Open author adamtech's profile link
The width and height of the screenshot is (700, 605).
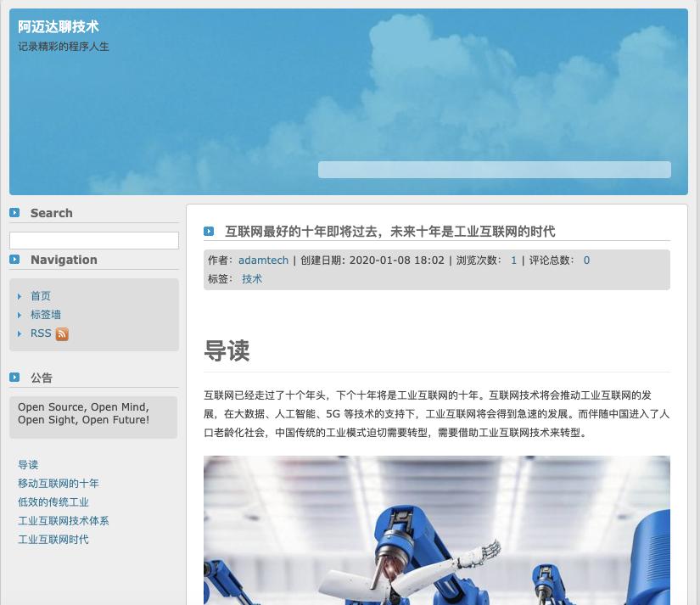[x=263, y=260]
